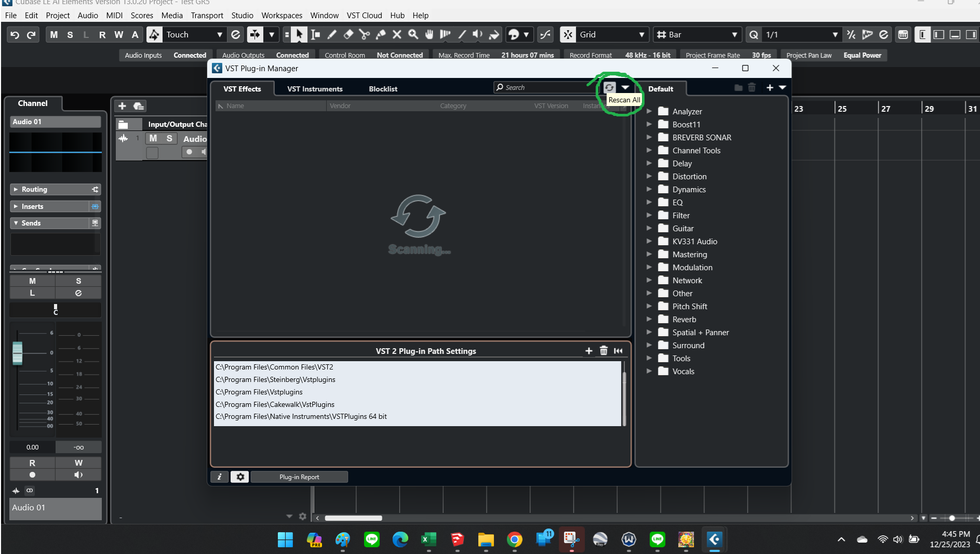Viewport: 980px width, 554px height.
Task: Toggle global Read automation R in toolbar
Action: (x=102, y=35)
